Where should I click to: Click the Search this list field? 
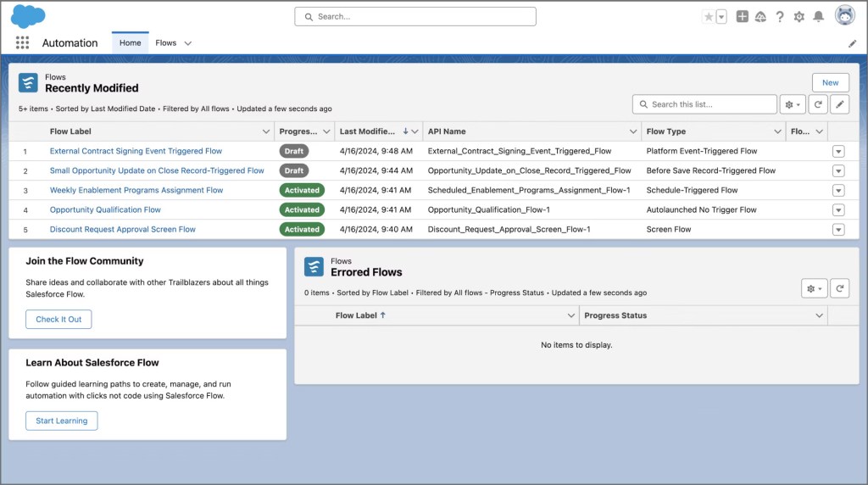(708, 104)
